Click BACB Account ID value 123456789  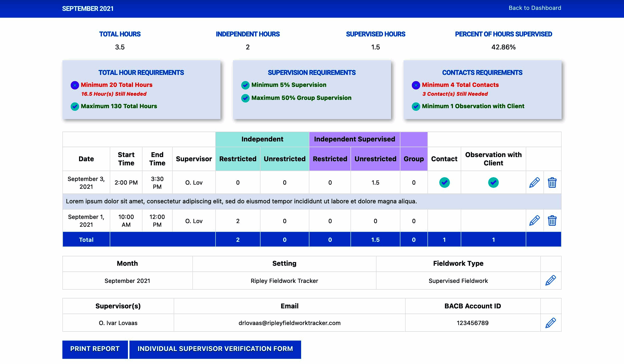(472, 323)
